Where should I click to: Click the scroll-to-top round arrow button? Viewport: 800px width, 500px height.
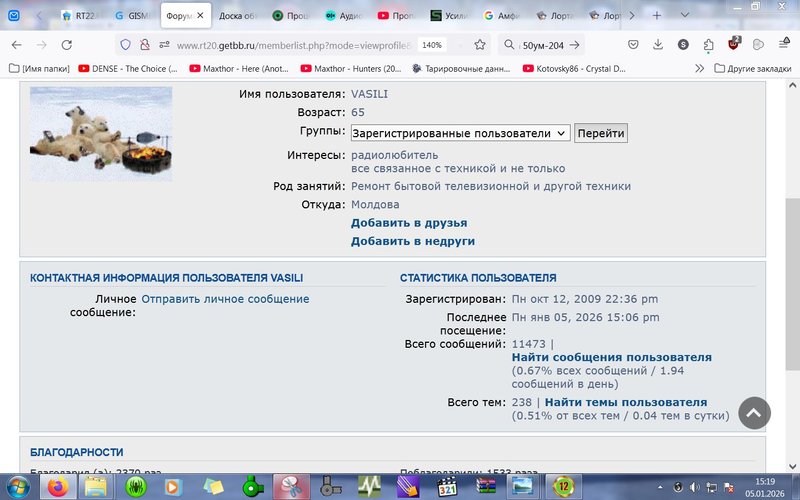pyautogui.click(x=754, y=413)
